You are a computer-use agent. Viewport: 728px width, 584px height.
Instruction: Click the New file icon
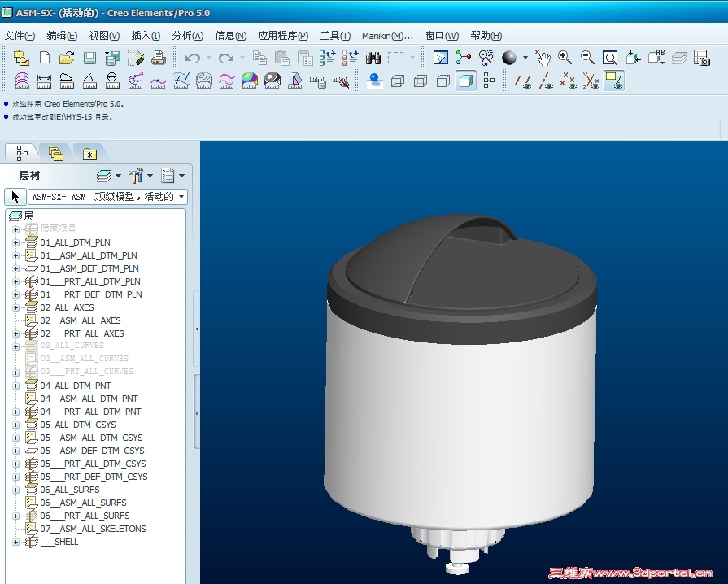click(45, 58)
